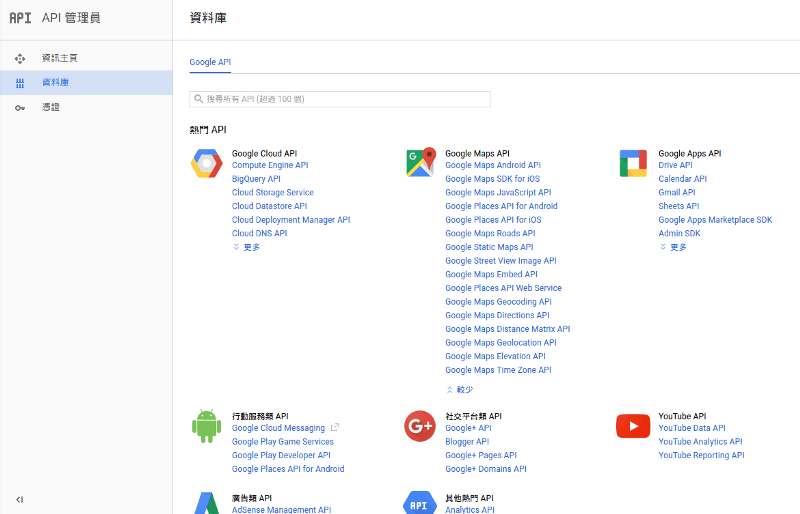Expand more Google Cloud APIs

pyautogui.click(x=247, y=247)
